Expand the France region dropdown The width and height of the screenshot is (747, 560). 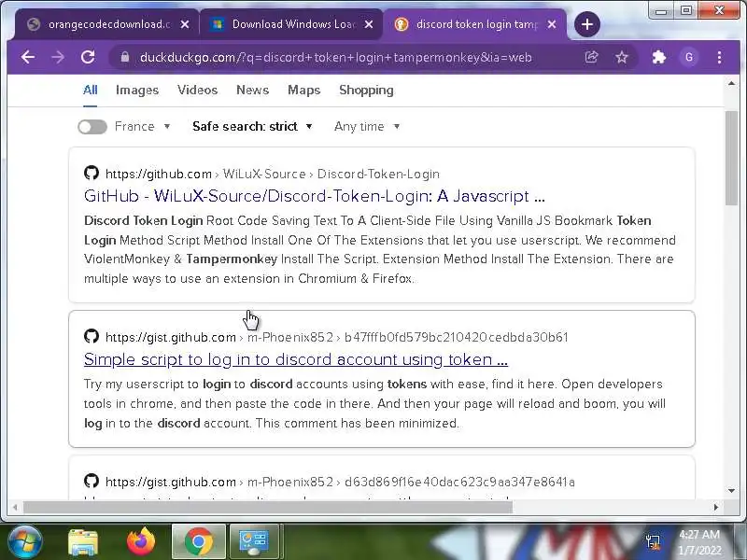(x=143, y=127)
